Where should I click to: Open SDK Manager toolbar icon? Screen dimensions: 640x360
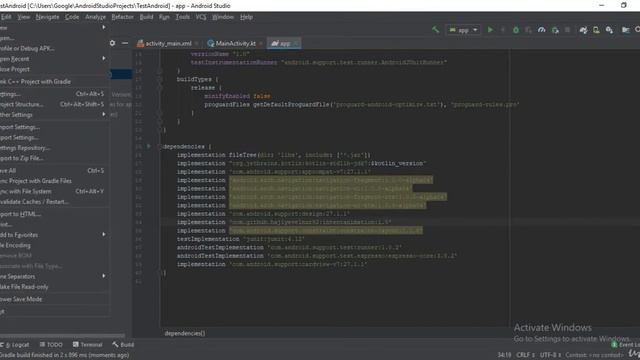[609, 30]
